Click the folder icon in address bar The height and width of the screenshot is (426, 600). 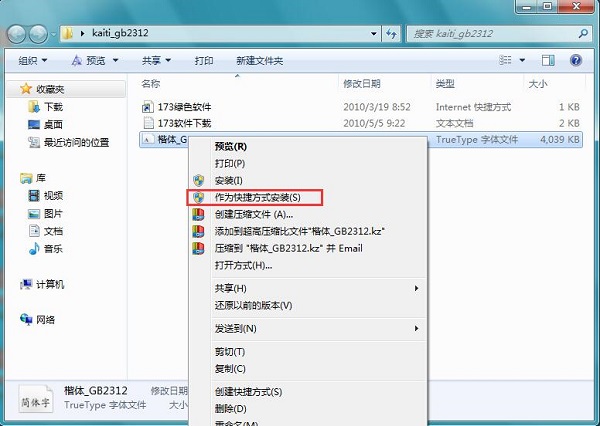pos(67,33)
